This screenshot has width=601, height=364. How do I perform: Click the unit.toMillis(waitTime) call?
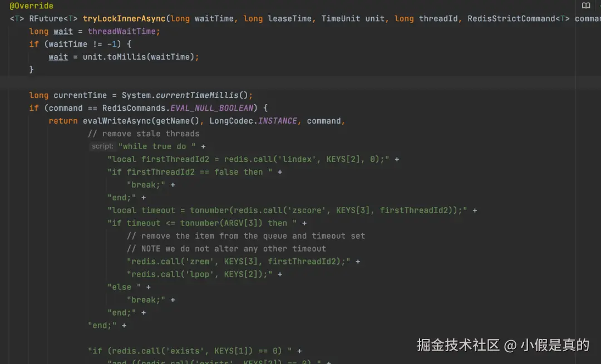[139, 57]
